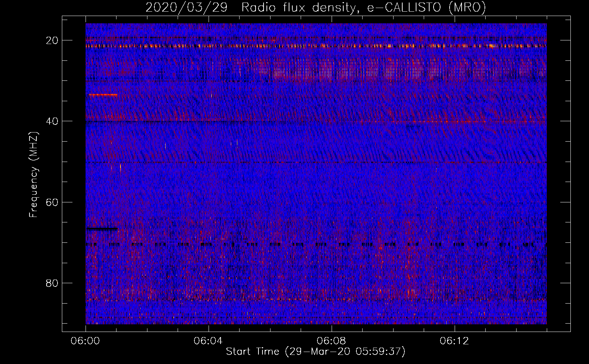Click the '06:12' time tick label
Screen dimensions: 589x364
[x=454, y=341]
